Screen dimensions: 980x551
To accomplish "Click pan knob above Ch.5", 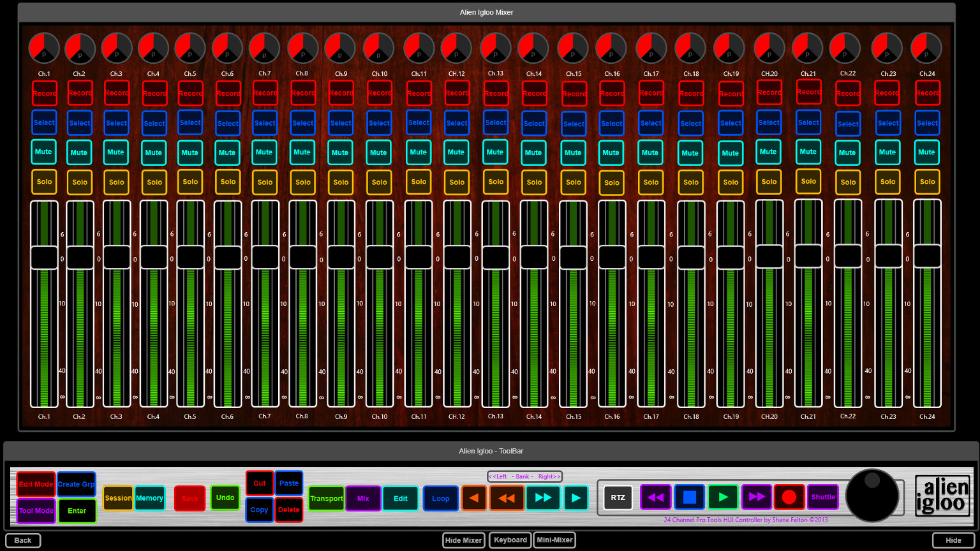I will 190,48.
